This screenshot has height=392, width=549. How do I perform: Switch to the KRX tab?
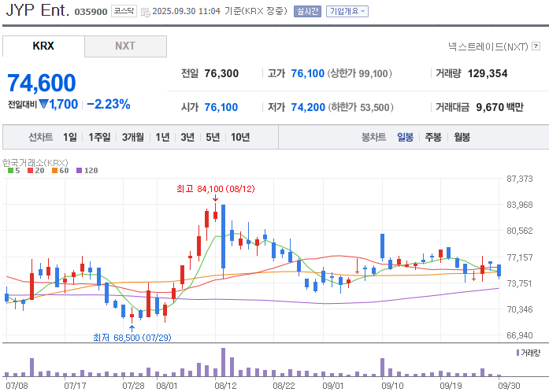tap(43, 46)
